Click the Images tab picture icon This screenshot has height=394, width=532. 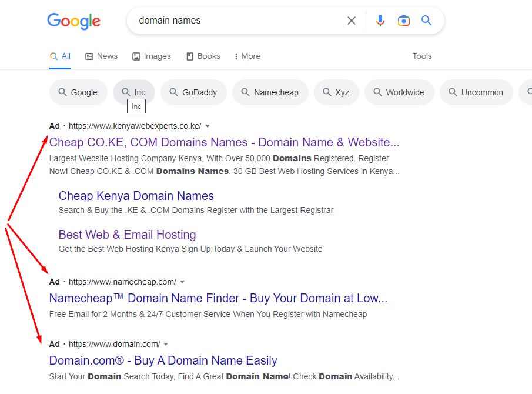tap(136, 56)
